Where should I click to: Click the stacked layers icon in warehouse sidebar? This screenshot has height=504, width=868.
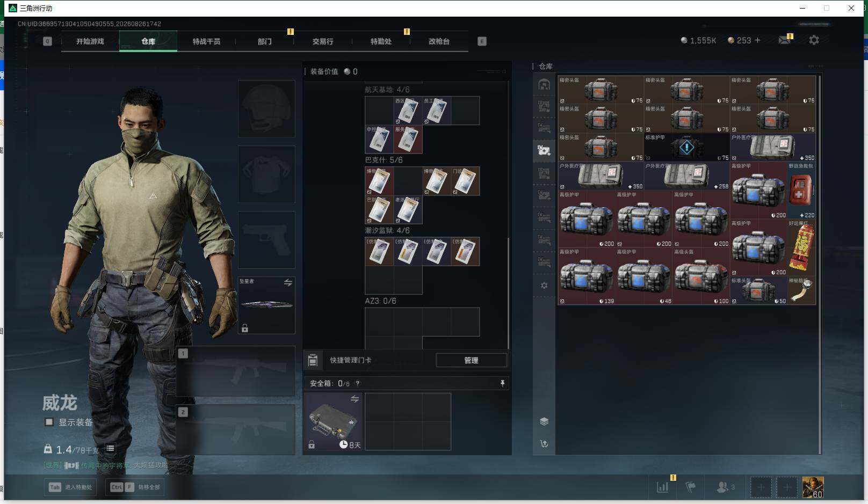544,421
